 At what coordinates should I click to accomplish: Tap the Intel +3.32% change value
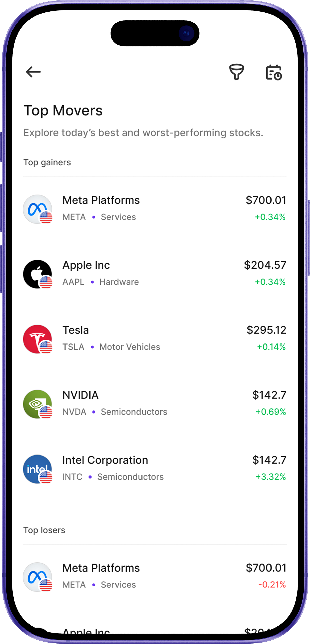(270, 477)
